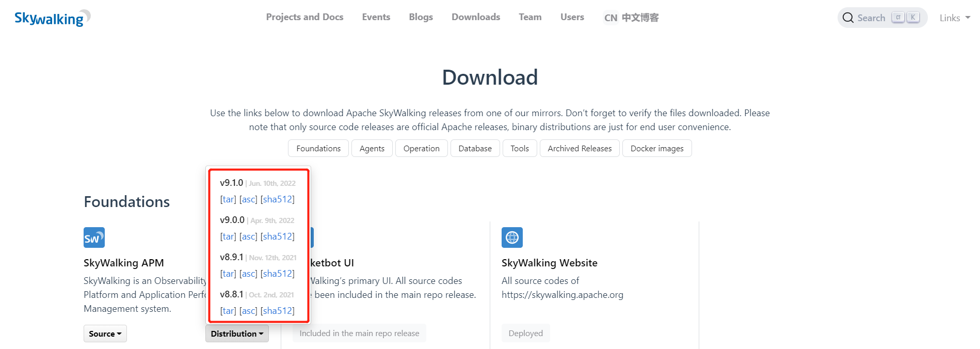
Task: Click the SkyWalking Website globe icon
Action: (511, 237)
